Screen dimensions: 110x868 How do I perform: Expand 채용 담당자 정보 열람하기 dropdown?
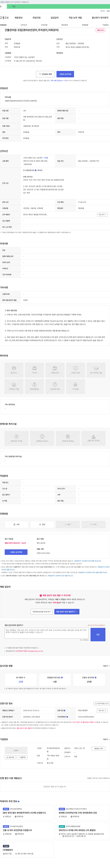pos(67,612)
